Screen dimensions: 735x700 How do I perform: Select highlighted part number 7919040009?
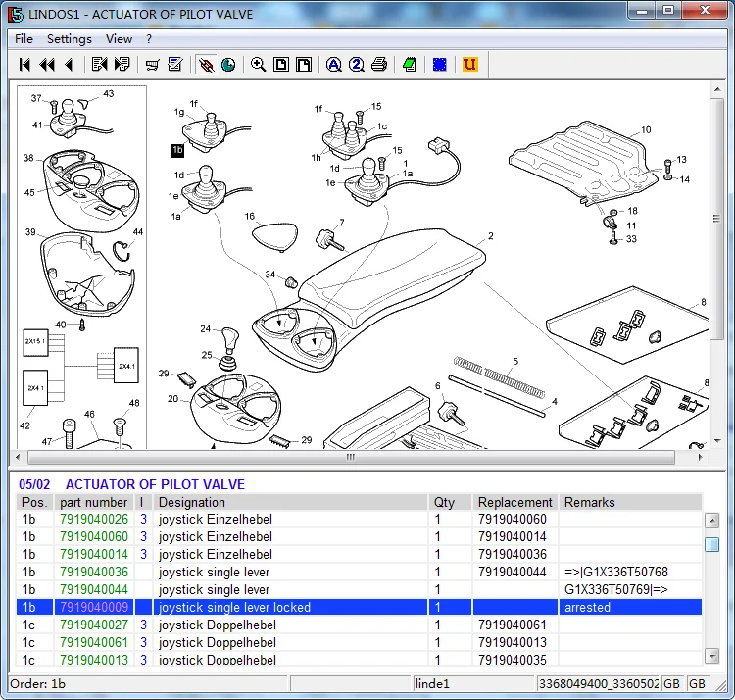click(x=94, y=607)
